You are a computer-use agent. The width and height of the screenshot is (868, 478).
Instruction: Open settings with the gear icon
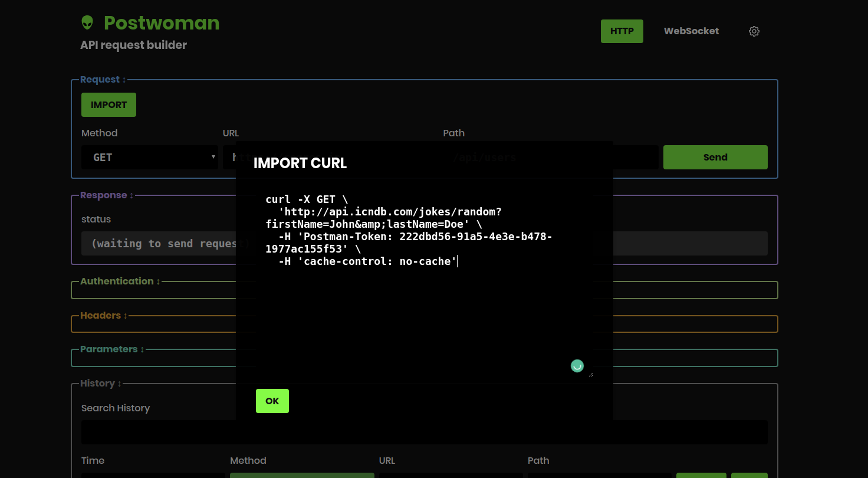(x=754, y=31)
